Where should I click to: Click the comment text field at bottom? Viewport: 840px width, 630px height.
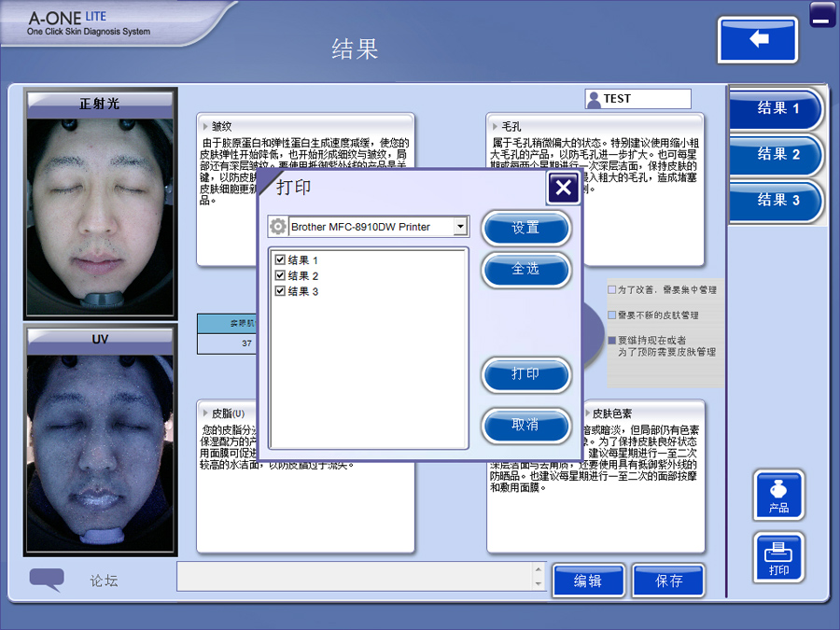(x=356, y=577)
